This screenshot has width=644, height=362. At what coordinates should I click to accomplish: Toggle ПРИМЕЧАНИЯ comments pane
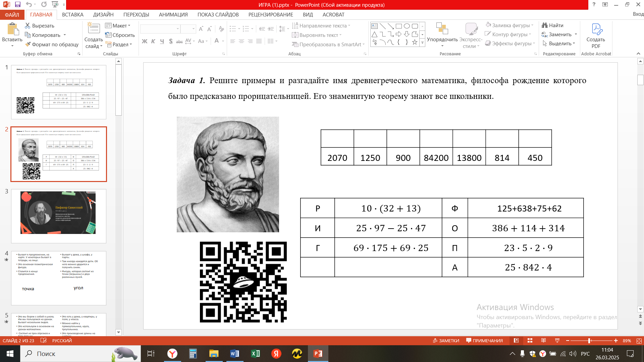pos(485,341)
